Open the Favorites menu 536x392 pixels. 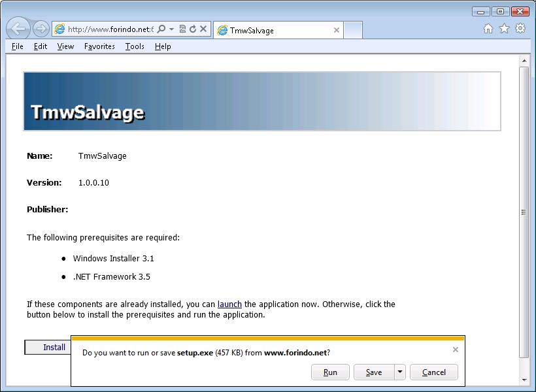point(99,46)
